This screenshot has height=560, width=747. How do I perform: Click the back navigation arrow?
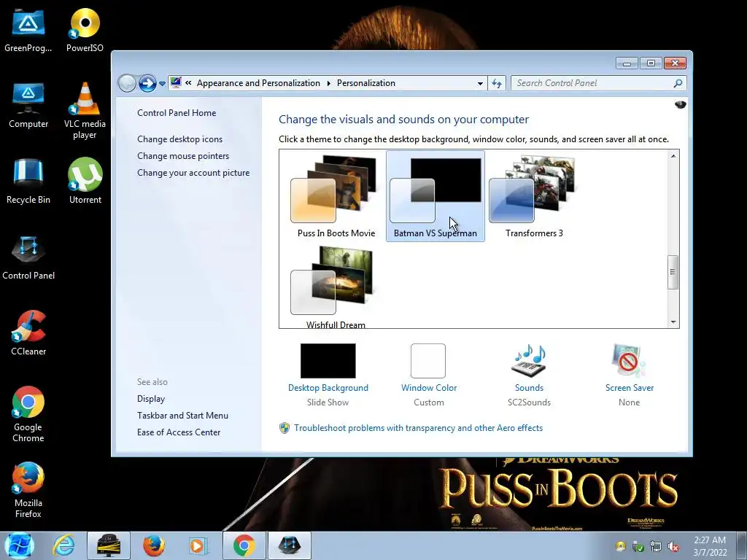(127, 83)
